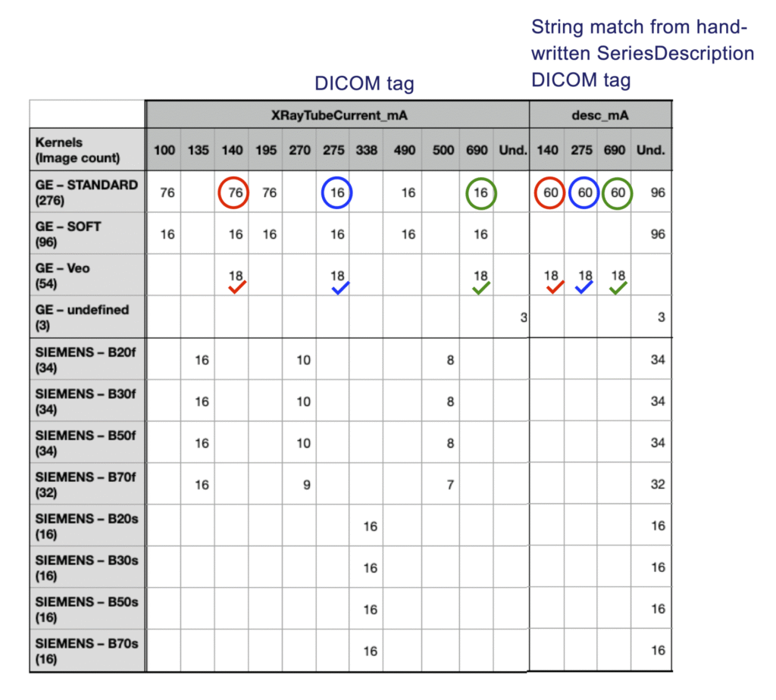Select the red circled 60 under desc_mA
This screenshot has width=776, height=700.
click(549, 192)
